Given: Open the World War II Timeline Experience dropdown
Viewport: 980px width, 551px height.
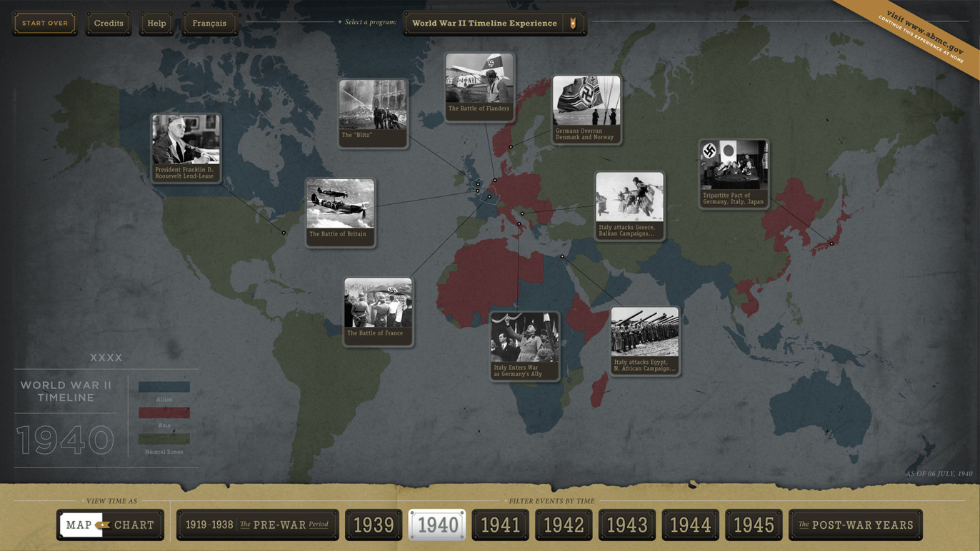Looking at the screenshot, I should click(x=494, y=24).
